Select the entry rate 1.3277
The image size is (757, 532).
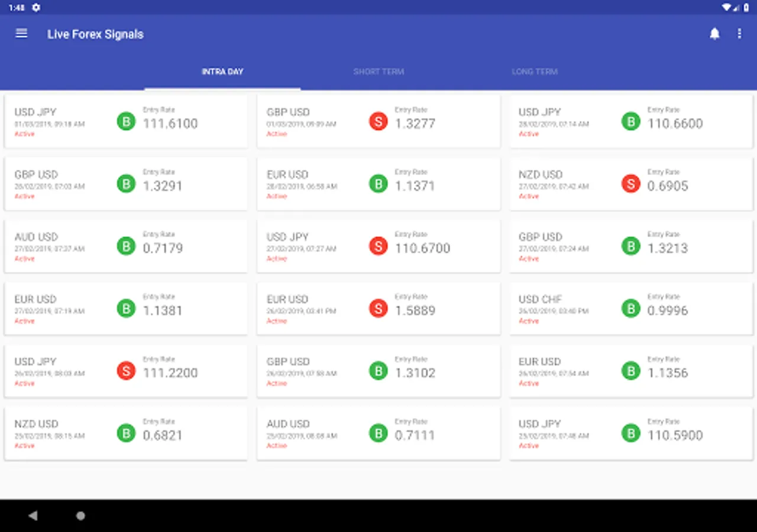415,124
